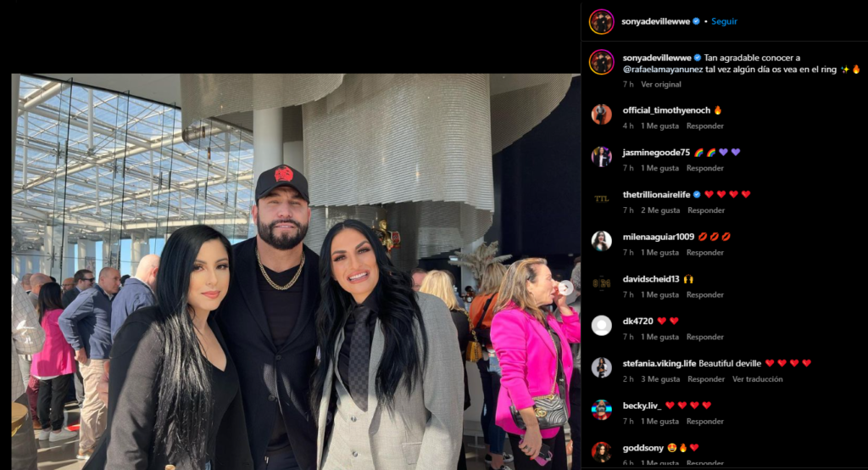
Task: Open sonyadevillewwe profile picture in header
Action: (601, 21)
